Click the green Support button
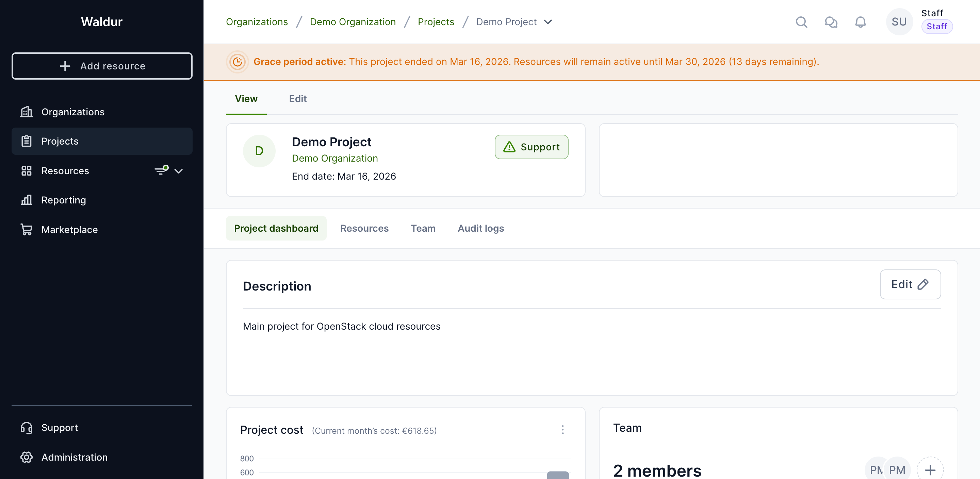The image size is (980, 479). click(531, 147)
